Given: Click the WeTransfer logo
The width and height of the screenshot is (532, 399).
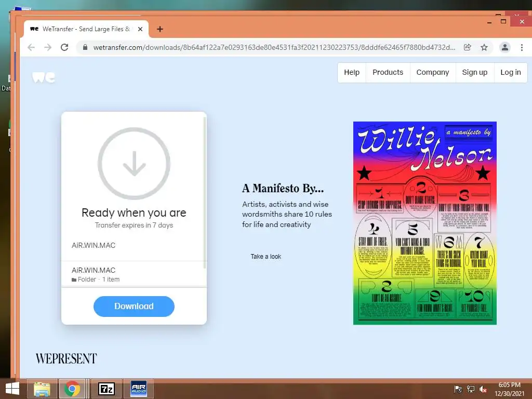Looking at the screenshot, I should click(x=44, y=77).
